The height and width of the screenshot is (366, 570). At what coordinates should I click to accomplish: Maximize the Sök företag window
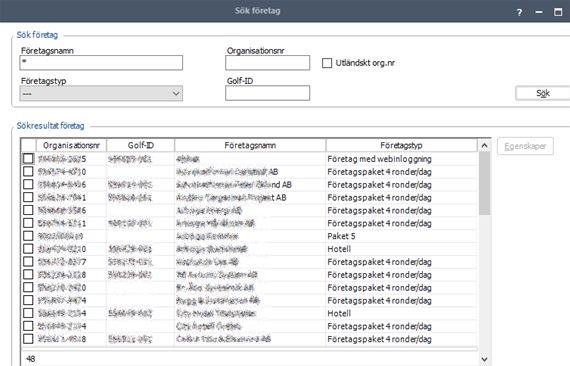pyautogui.click(x=558, y=12)
